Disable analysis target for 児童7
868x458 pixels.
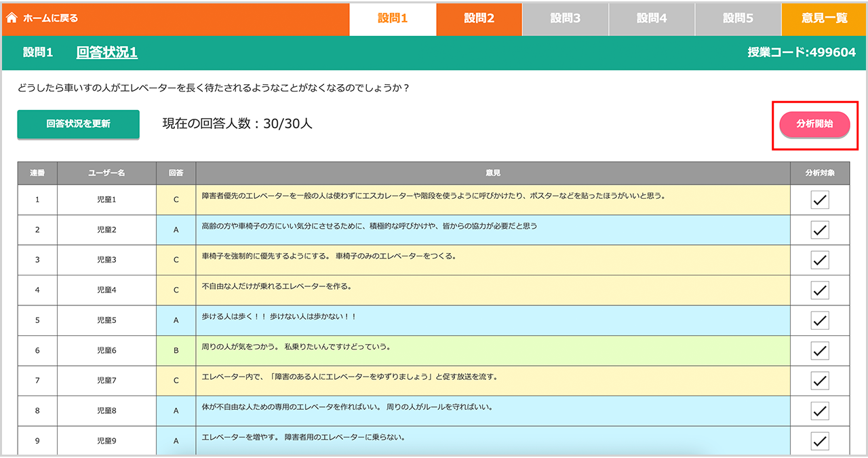[x=820, y=381]
